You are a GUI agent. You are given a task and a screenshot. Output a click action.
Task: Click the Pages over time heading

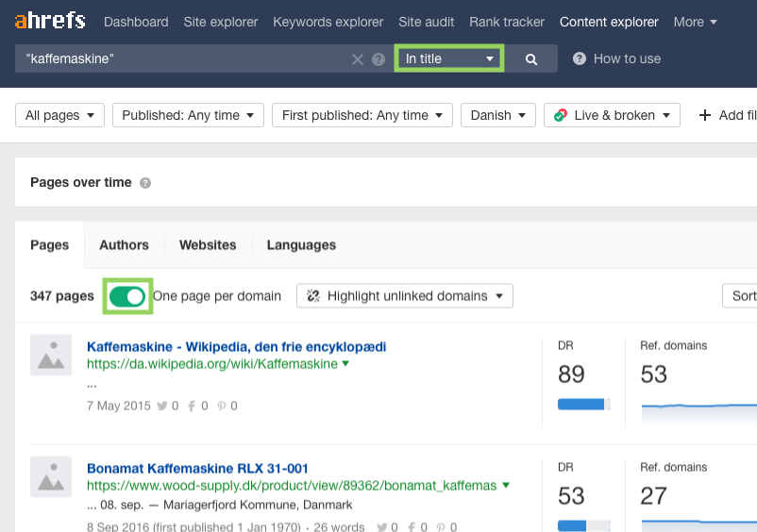pyautogui.click(x=80, y=182)
